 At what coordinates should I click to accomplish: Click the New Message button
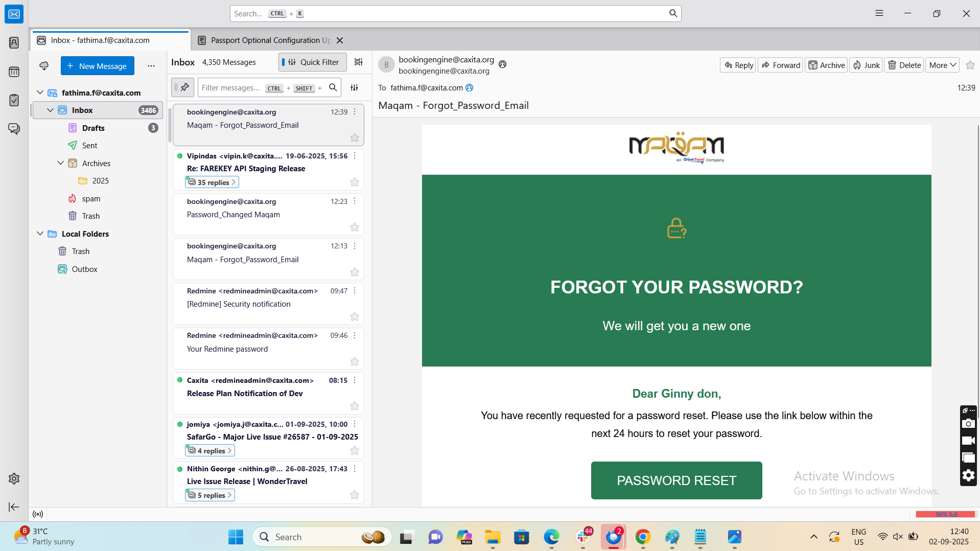(97, 66)
